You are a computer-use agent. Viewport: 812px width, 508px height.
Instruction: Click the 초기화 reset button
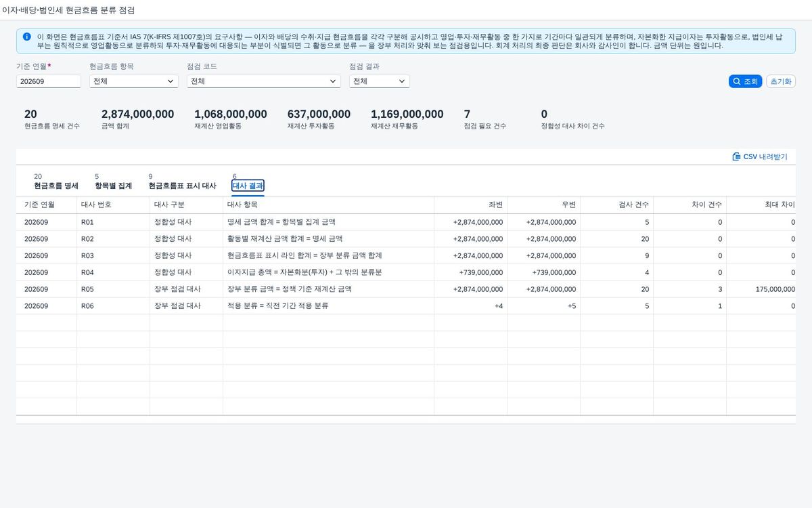[x=781, y=81]
